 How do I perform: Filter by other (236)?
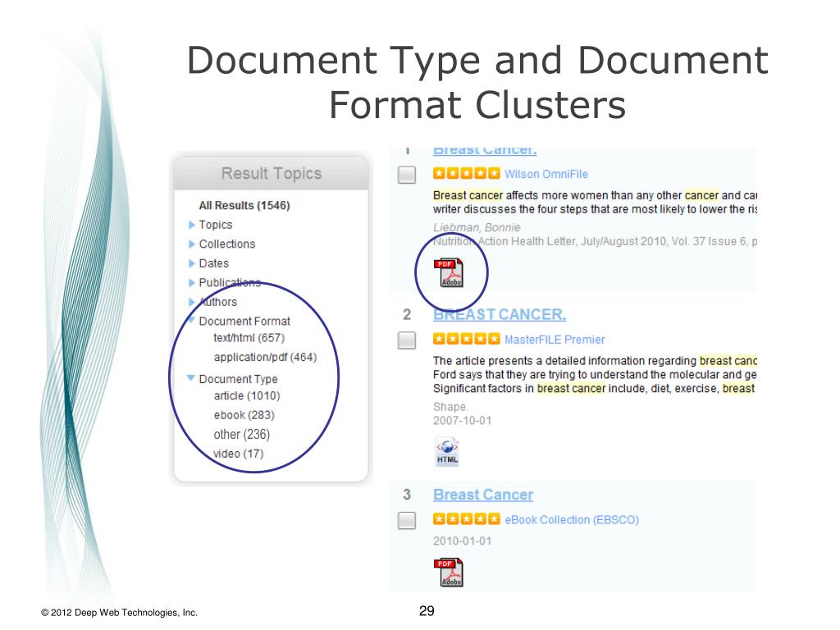[242, 435]
